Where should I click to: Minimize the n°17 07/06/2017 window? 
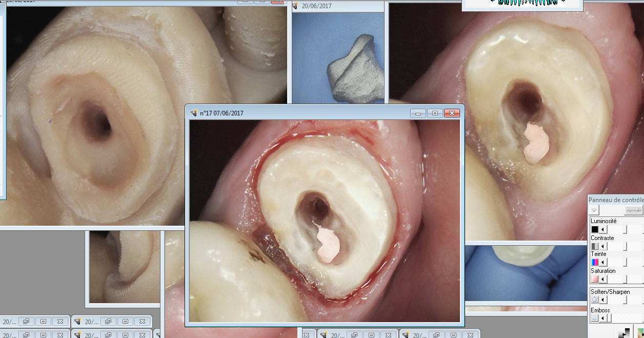click(419, 113)
